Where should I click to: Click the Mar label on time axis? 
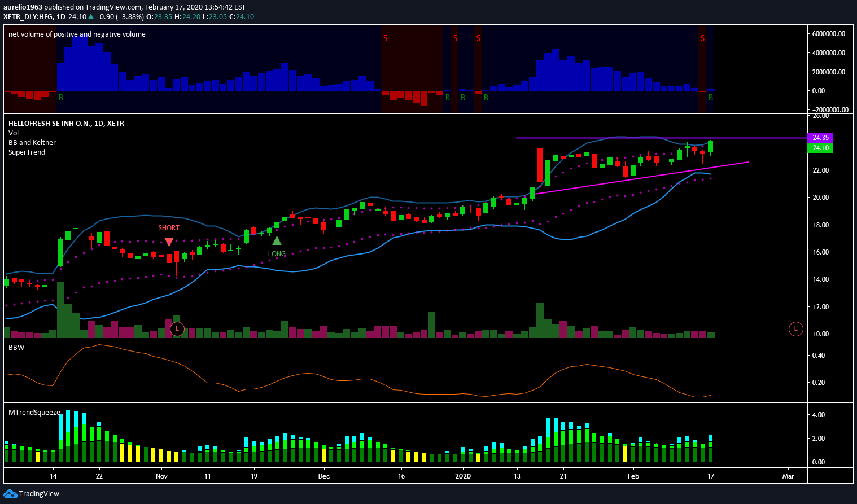tap(788, 476)
